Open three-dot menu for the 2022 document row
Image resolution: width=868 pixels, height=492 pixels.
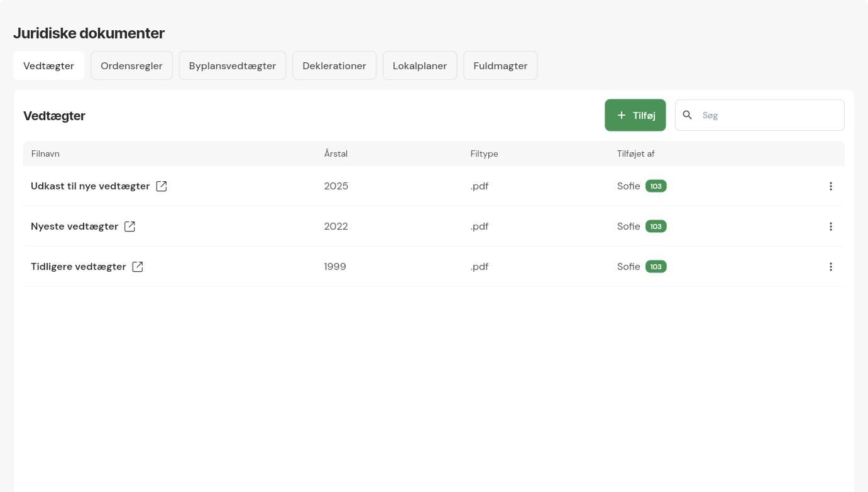(x=830, y=226)
